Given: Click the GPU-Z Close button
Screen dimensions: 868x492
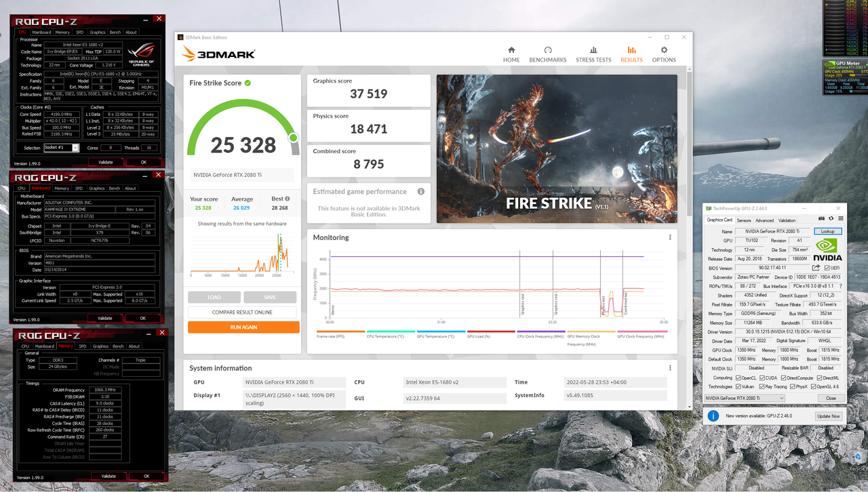Looking at the screenshot, I should pyautogui.click(x=831, y=398).
